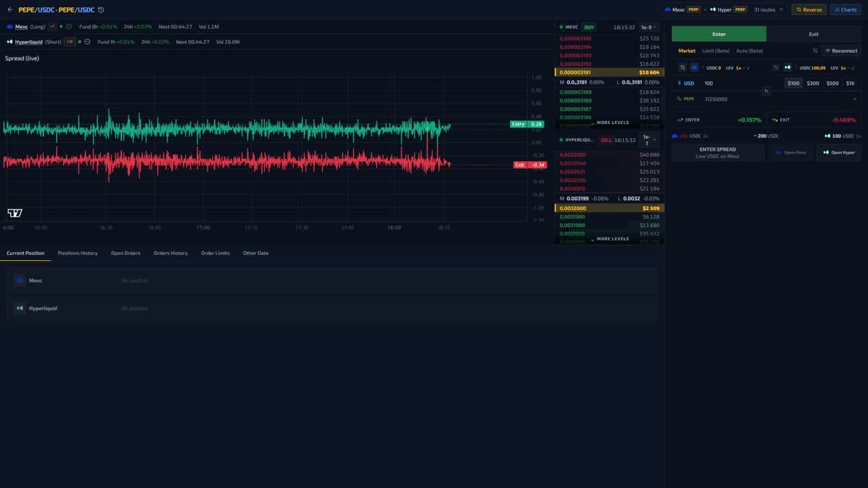Switch to the Orders History tab
The height and width of the screenshot is (488, 868).
(171, 253)
